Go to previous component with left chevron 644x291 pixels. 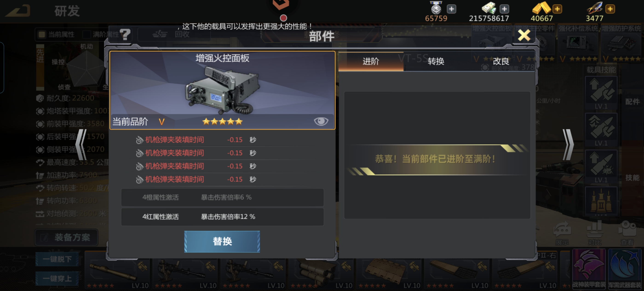pyautogui.click(x=81, y=145)
